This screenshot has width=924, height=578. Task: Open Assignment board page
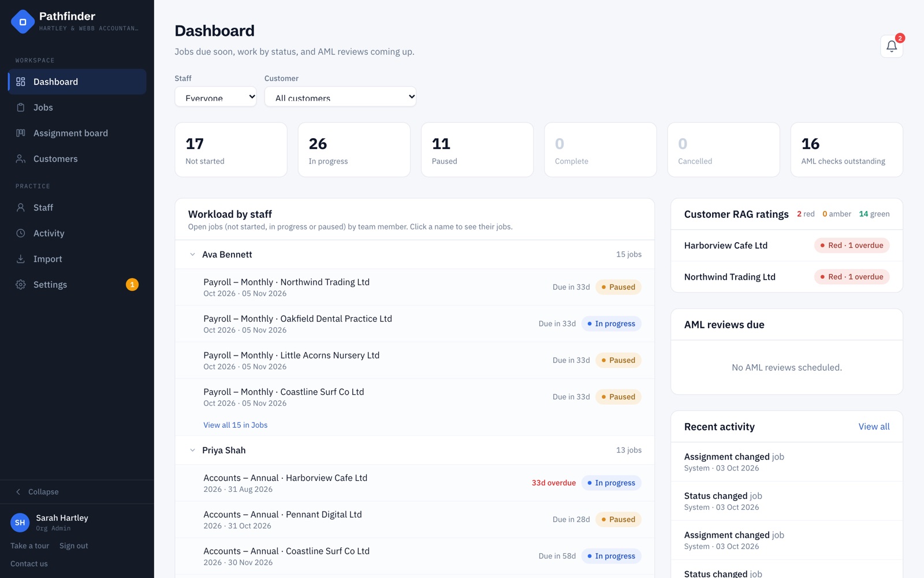77,133
